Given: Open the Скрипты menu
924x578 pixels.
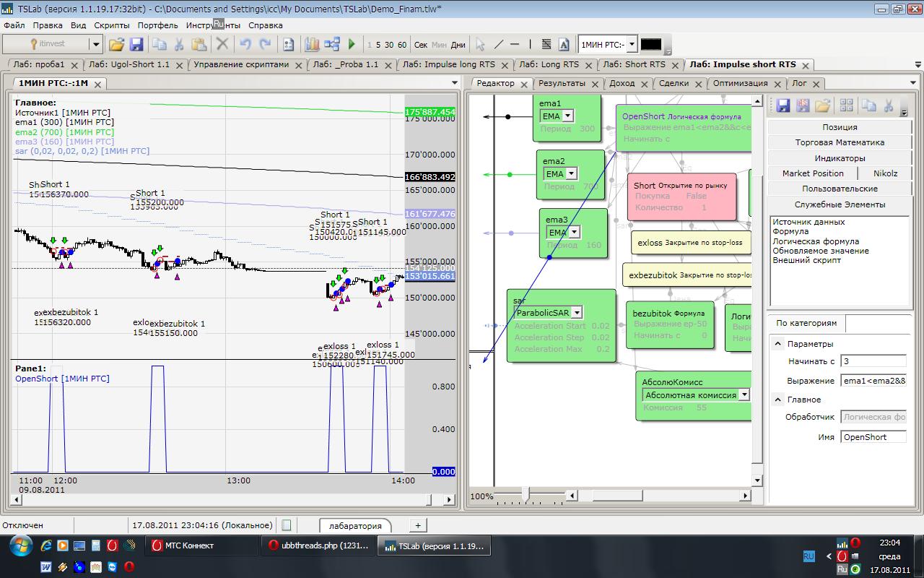Looking at the screenshot, I should (112, 25).
